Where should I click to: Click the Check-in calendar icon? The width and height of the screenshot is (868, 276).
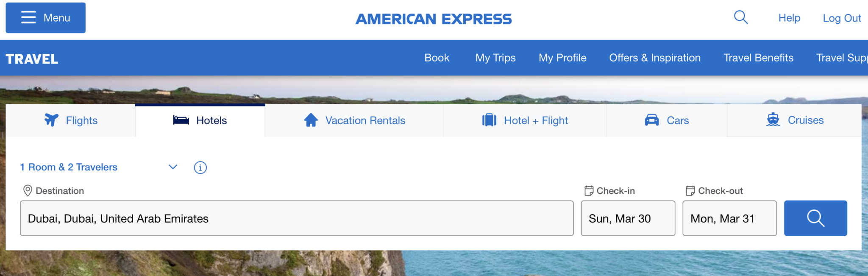589,190
